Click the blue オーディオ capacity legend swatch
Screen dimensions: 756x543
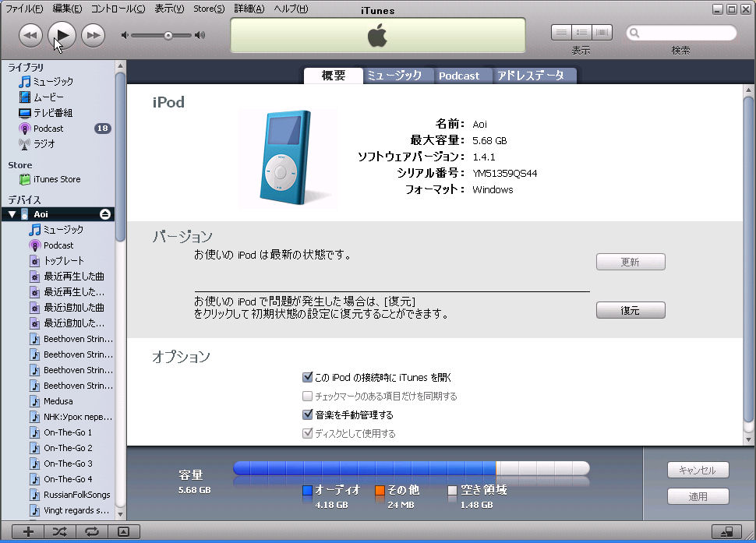(307, 490)
